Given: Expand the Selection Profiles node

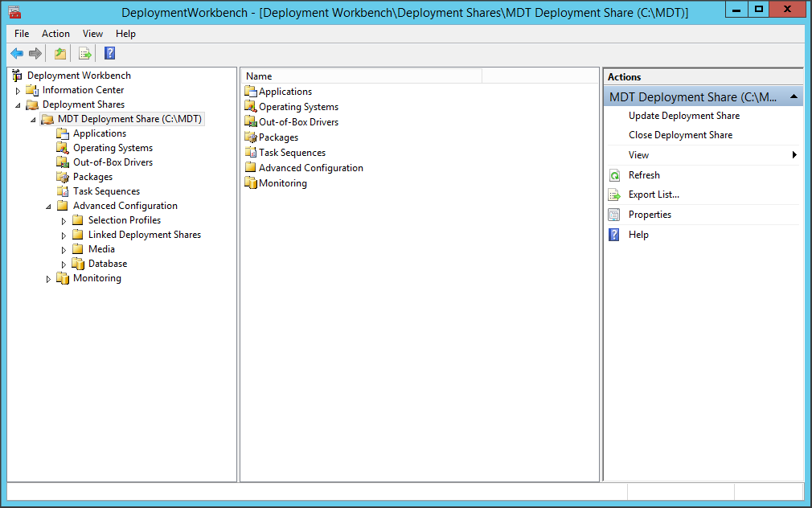Looking at the screenshot, I should (64, 221).
